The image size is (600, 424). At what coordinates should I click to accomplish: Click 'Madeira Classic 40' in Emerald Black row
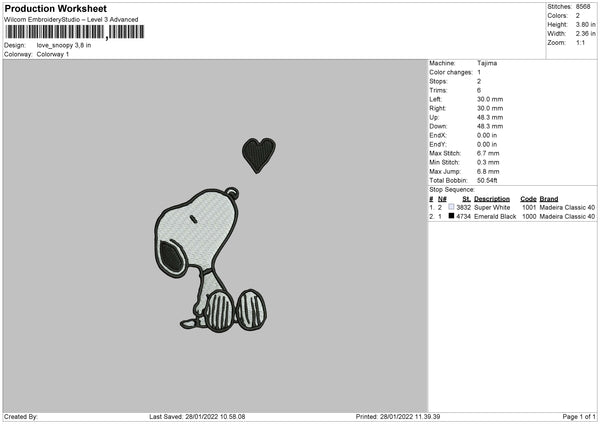click(x=567, y=217)
